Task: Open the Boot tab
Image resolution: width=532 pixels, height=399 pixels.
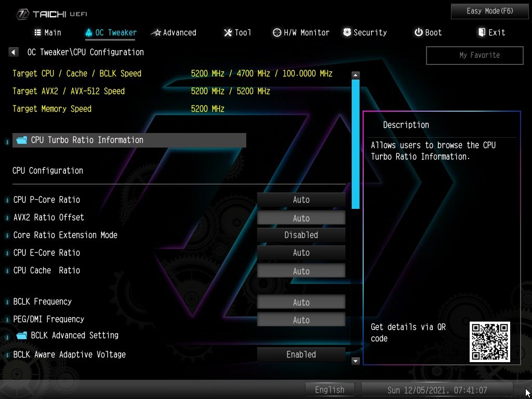Action: pyautogui.click(x=428, y=33)
